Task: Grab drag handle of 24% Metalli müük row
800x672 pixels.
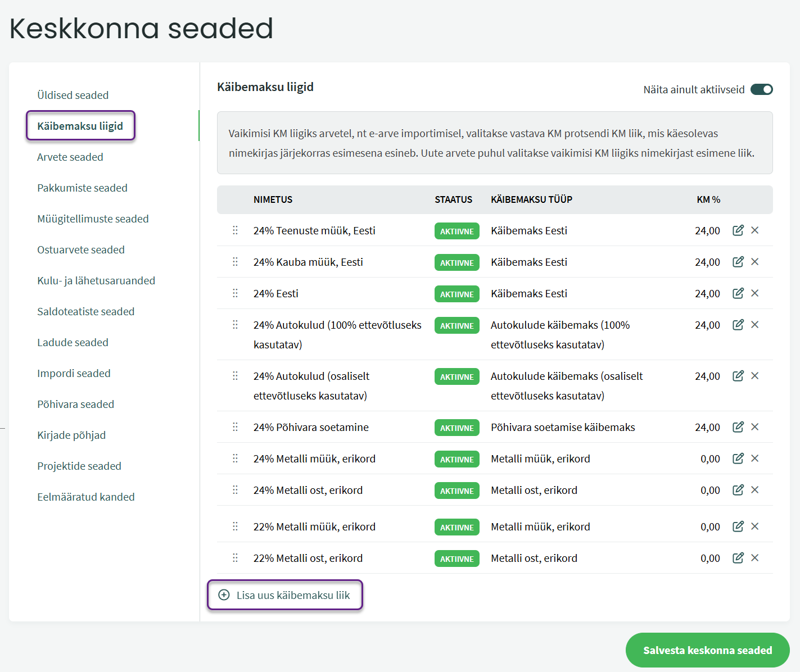Action: click(235, 458)
